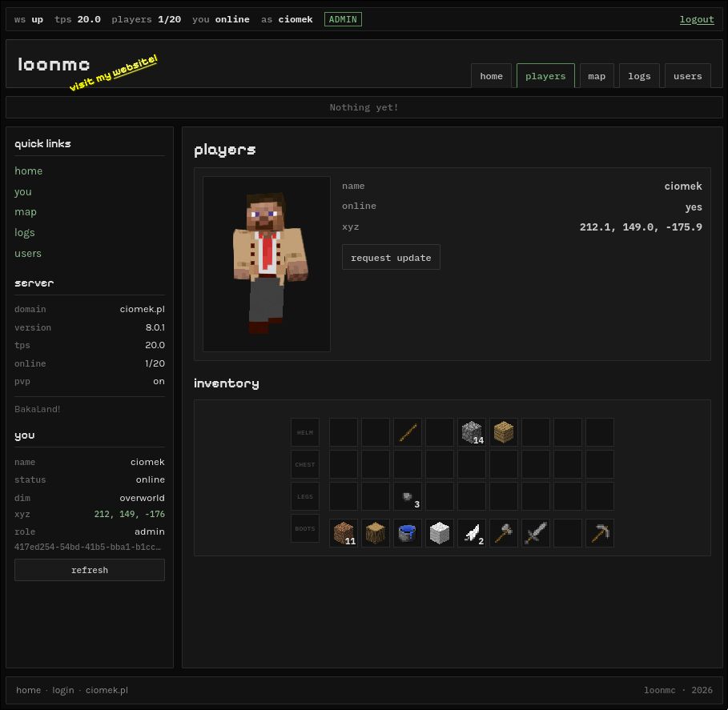Open the map tab

click(597, 76)
